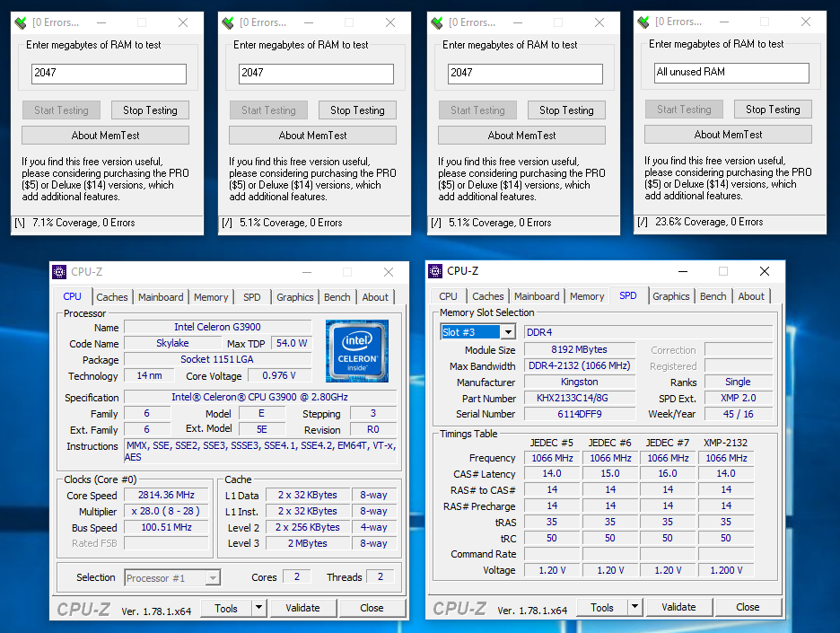Click the KHX2133C14/8G part number
The width and height of the screenshot is (840, 633).
[x=580, y=398]
